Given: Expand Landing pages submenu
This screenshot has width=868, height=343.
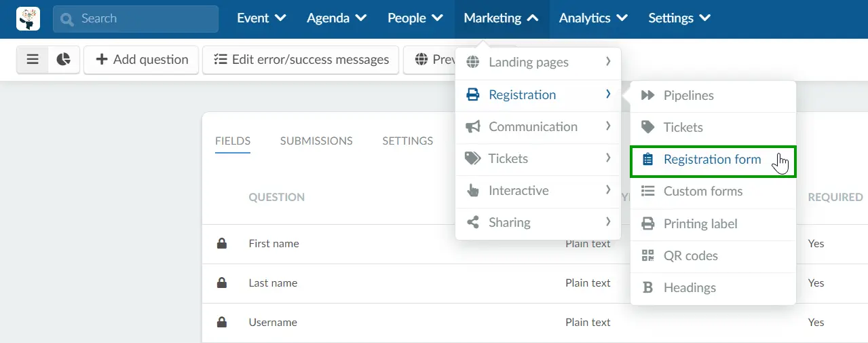Looking at the screenshot, I should (x=538, y=62).
